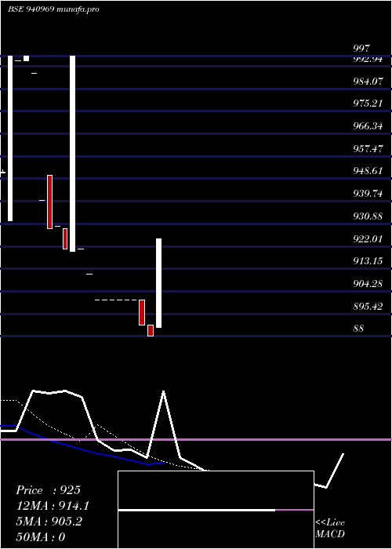Select the 913.15 price axis label
This screenshot has width=392, height=549.
[x=368, y=261]
